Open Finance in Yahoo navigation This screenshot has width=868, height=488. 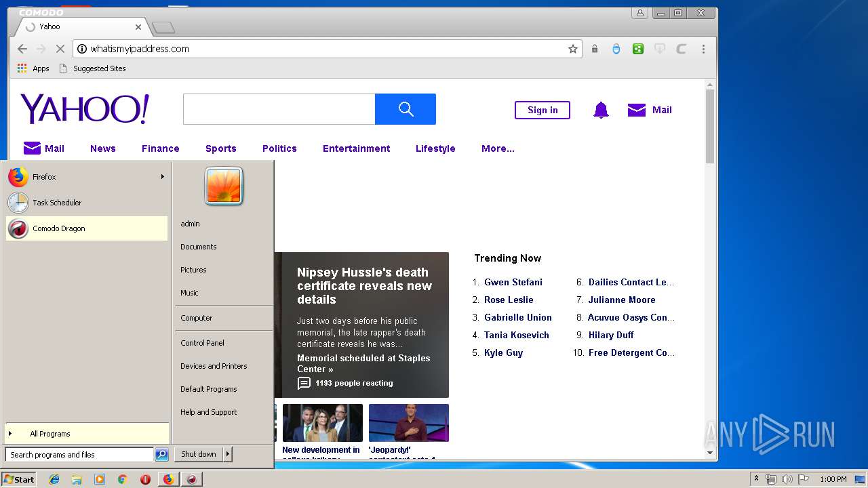pyautogui.click(x=161, y=148)
